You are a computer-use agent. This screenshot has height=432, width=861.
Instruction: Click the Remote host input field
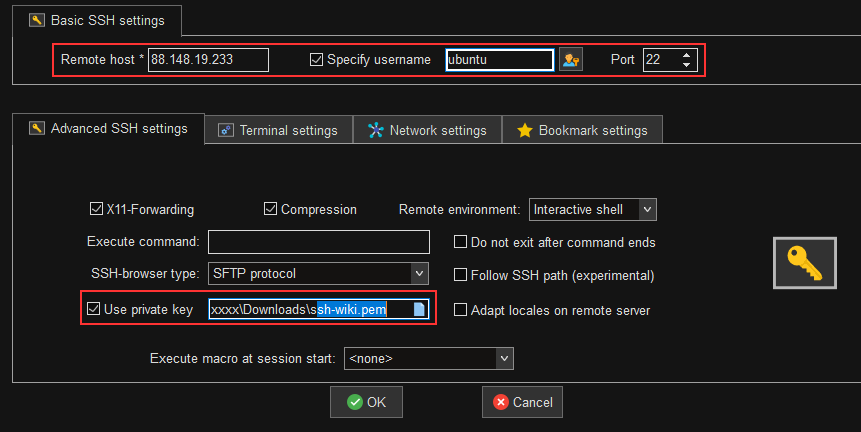(208, 60)
